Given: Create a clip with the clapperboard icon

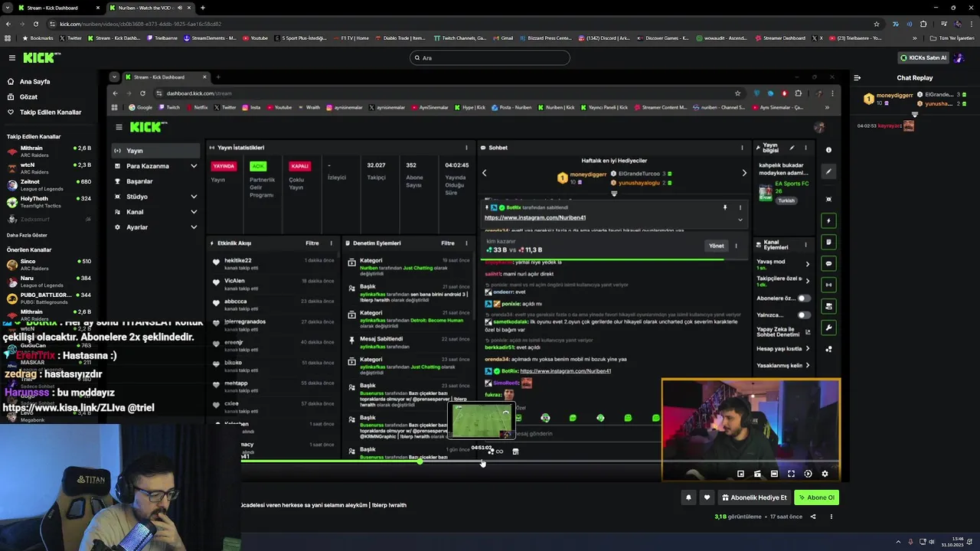Looking at the screenshot, I should click(x=757, y=474).
